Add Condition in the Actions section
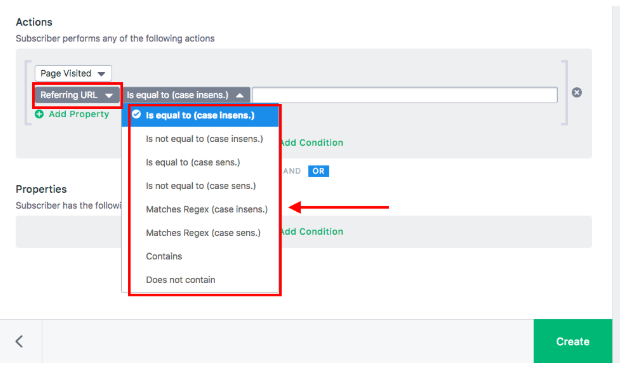This screenshot has height=386, width=641. pyautogui.click(x=312, y=143)
